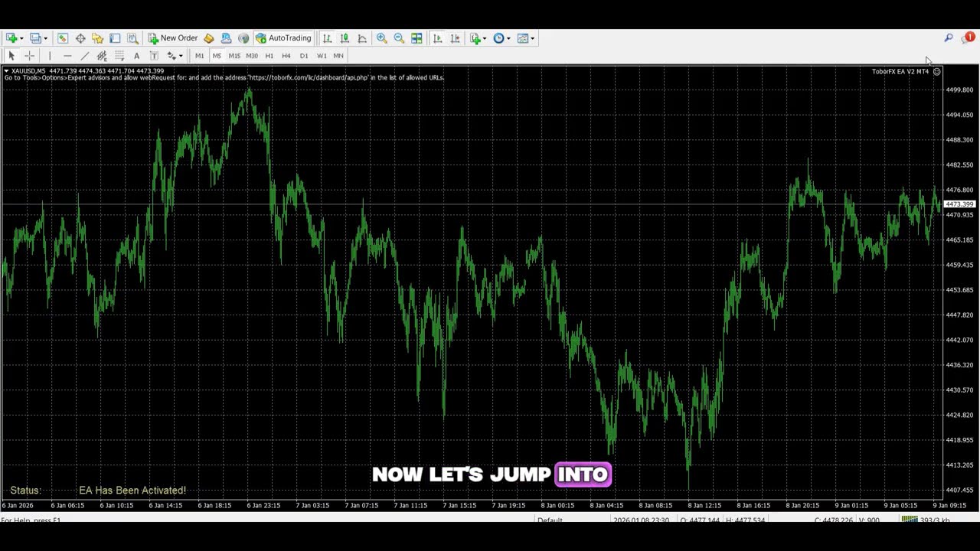
Task: Select the D1 timeframe button
Action: coord(304,55)
